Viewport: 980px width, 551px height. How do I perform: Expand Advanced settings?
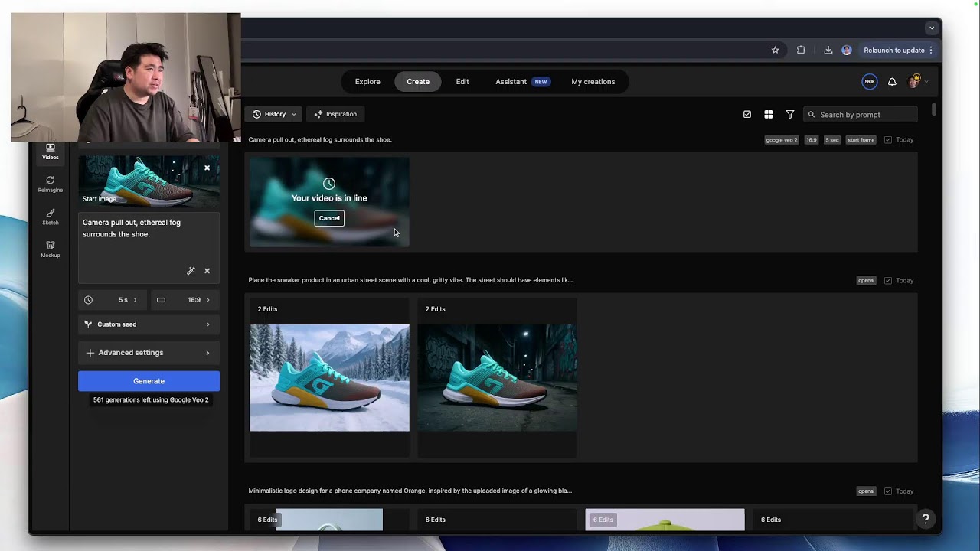pos(149,353)
